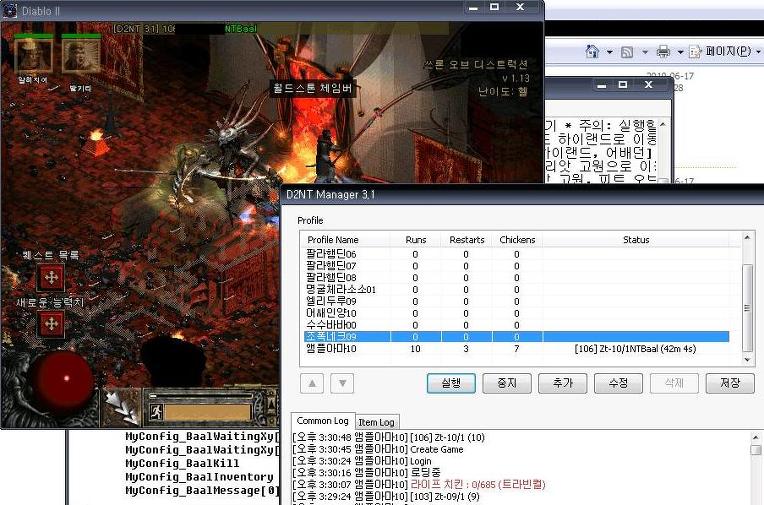The image size is (764, 505).
Task: Move selected profile up with up arrow button
Action: pyautogui.click(x=312, y=384)
